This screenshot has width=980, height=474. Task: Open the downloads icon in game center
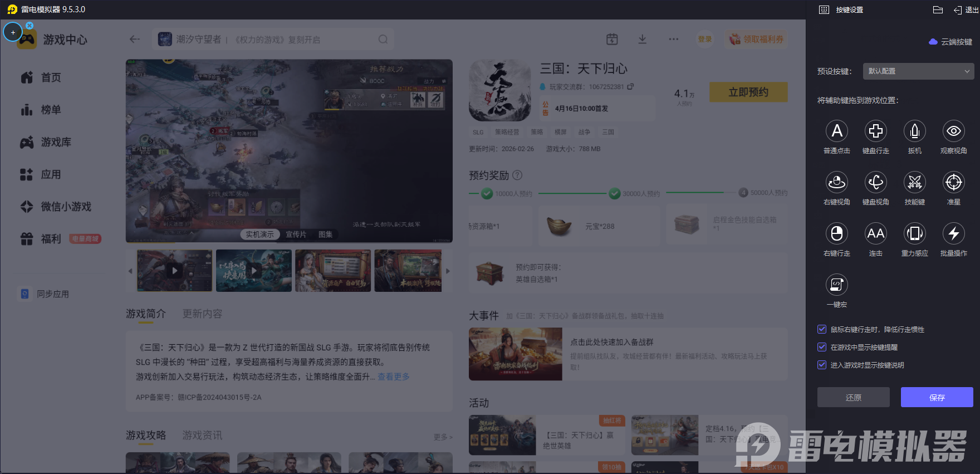[x=642, y=39]
